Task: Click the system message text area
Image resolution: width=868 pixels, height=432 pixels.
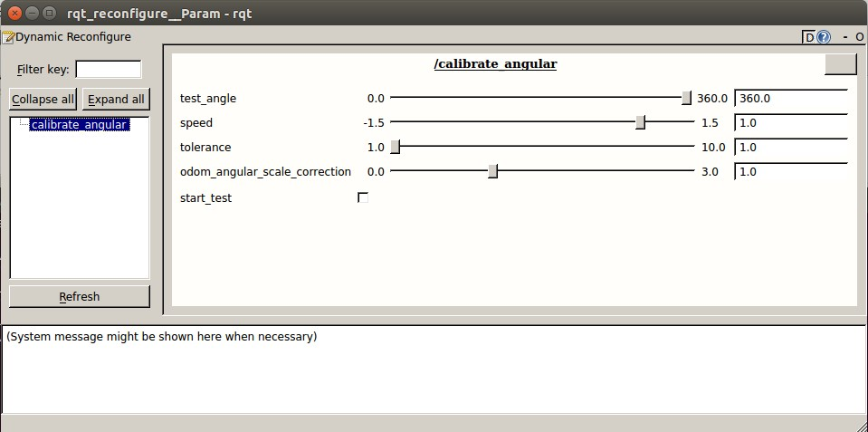Action: pos(434,370)
